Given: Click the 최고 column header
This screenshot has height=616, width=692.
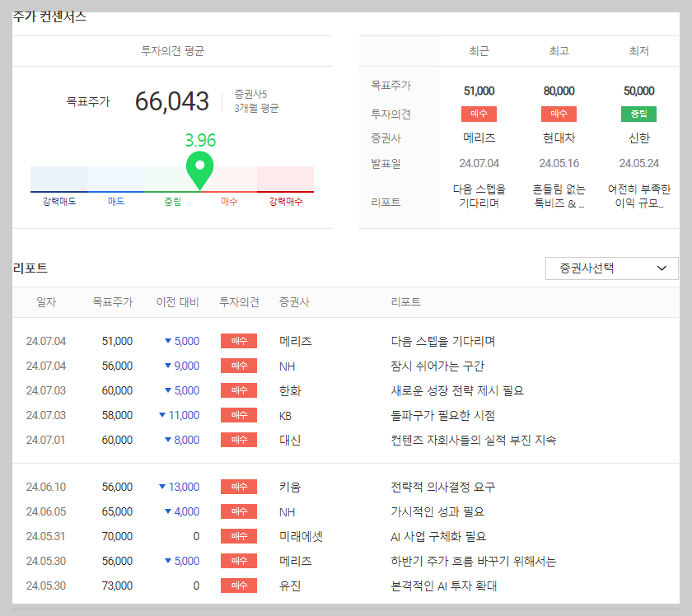Looking at the screenshot, I should 559,51.
